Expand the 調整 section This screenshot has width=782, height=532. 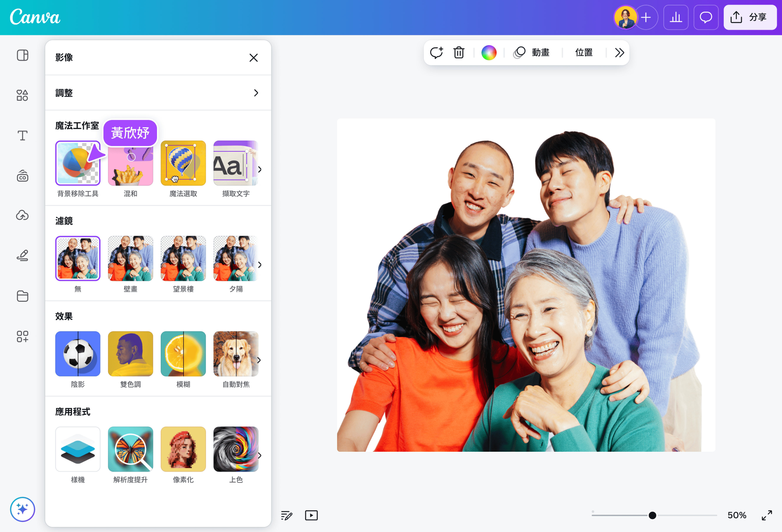click(158, 93)
